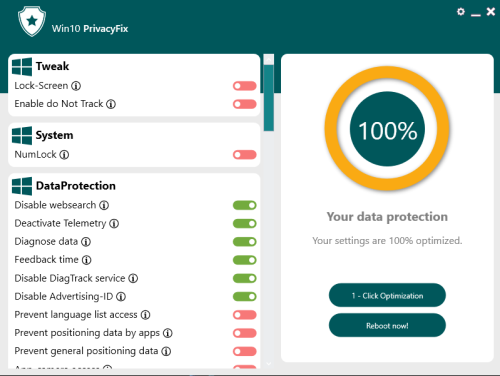Show info for Disable Advertising-ID
This screenshot has width=500, height=376.
(121, 296)
